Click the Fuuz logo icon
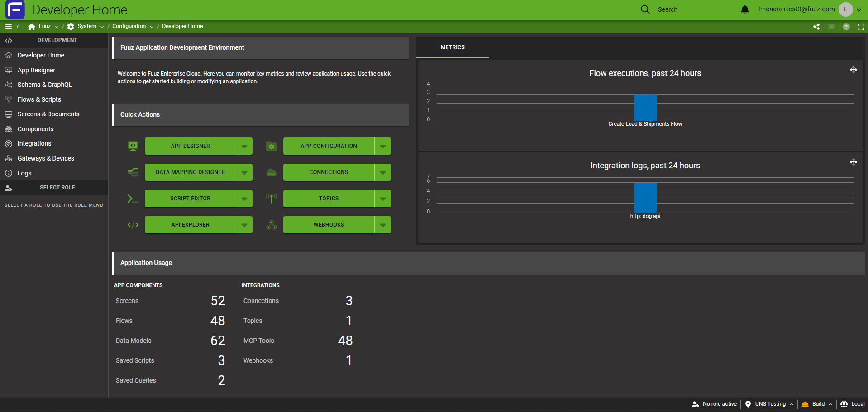The width and height of the screenshot is (868, 412). [x=15, y=9]
